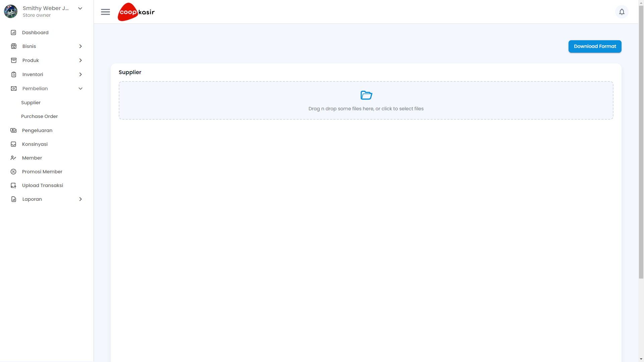
Task: Select the Produk icon
Action: [13, 60]
